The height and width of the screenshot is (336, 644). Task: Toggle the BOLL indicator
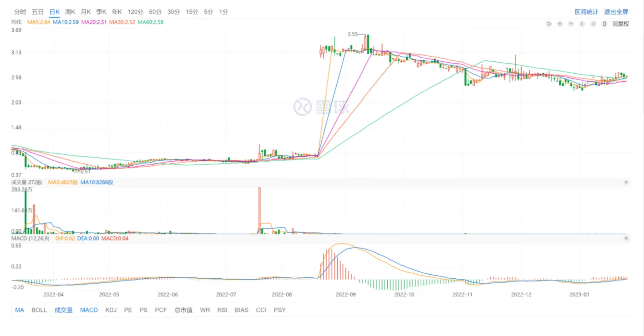39,310
